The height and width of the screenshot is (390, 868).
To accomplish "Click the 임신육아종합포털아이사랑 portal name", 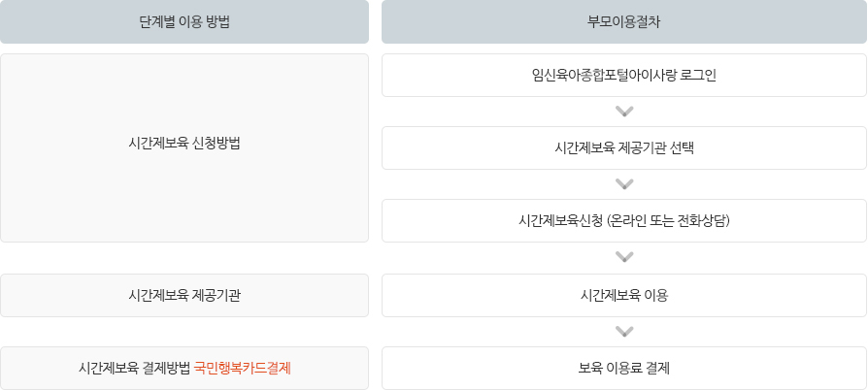I will [x=606, y=76].
